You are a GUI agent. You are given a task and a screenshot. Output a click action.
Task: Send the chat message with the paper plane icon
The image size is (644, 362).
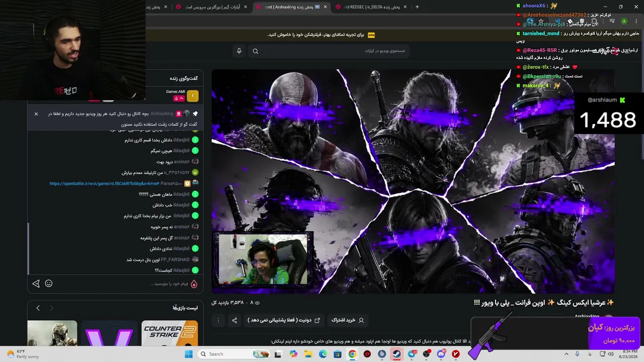(36, 284)
